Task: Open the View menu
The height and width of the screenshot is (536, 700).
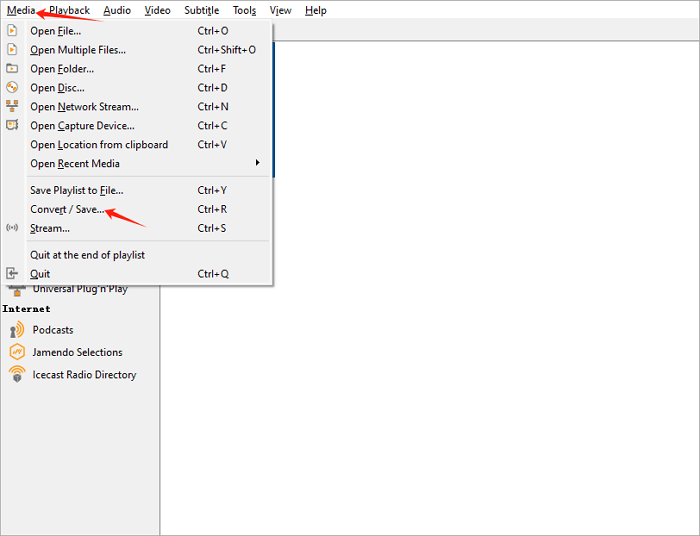Action: coord(280,10)
